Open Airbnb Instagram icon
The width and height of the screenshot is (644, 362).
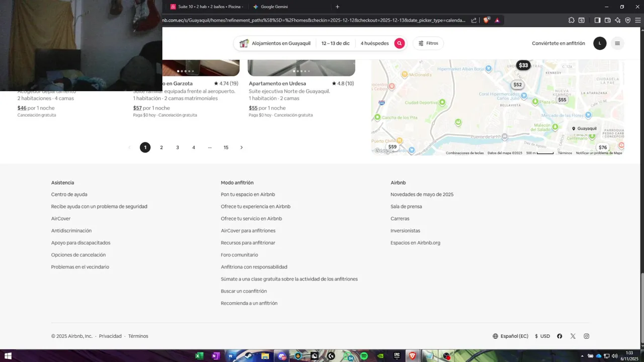click(586, 336)
